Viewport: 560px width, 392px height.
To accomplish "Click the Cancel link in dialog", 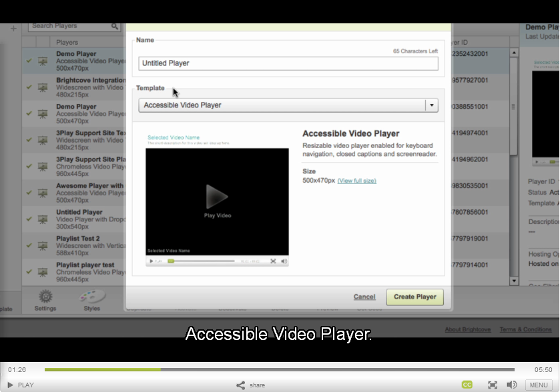I will [x=364, y=297].
